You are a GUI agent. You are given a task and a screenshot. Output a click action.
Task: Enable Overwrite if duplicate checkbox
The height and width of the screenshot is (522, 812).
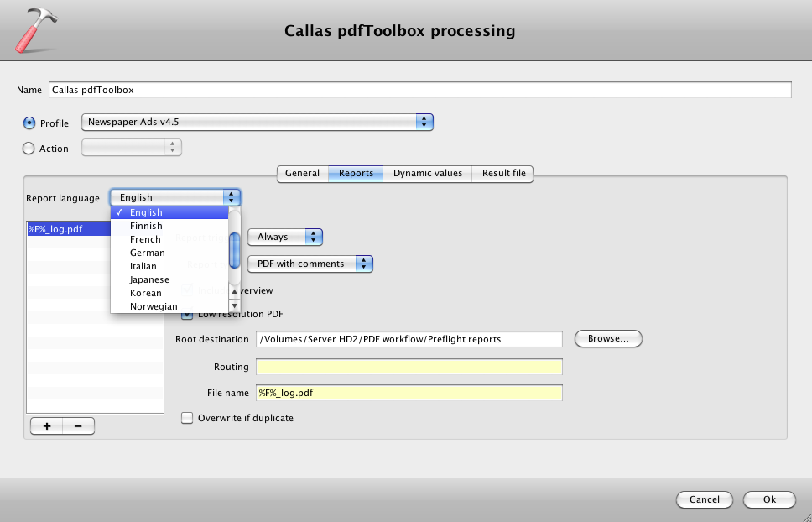coord(187,418)
